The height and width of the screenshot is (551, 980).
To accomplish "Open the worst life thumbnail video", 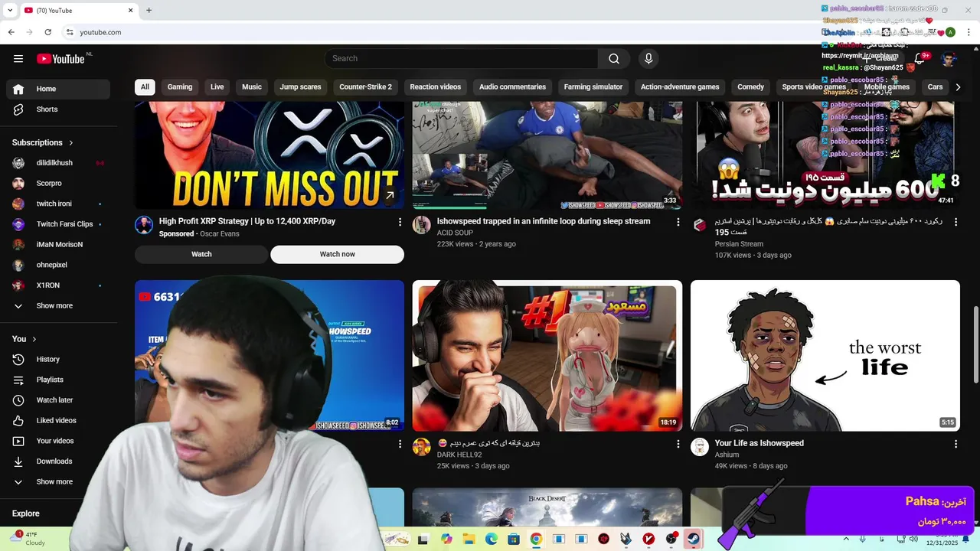I will [825, 356].
